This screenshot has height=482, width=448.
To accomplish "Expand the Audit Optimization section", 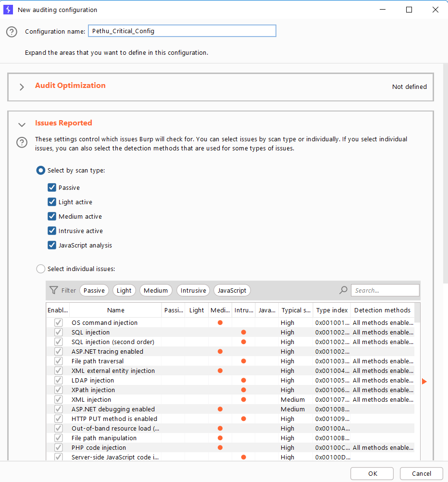I will (22, 87).
